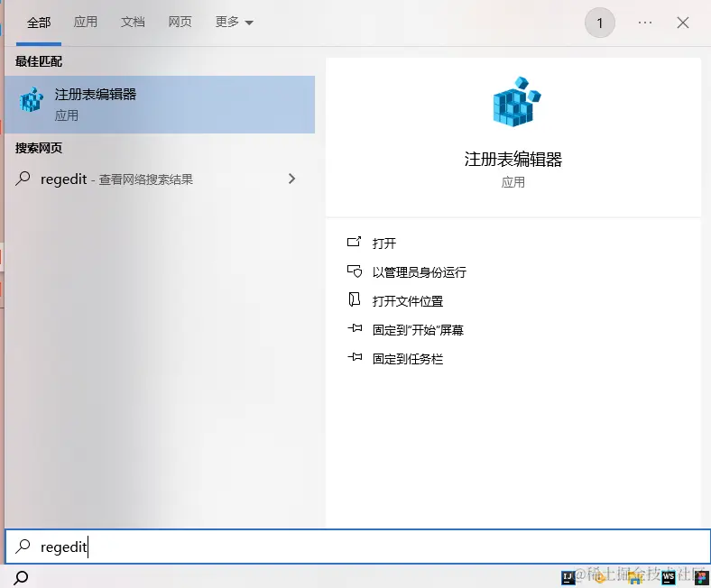Click the file location icon beside 打开文件位置
The width and height of the screenshot is (711, 588).
coord(354,299)
